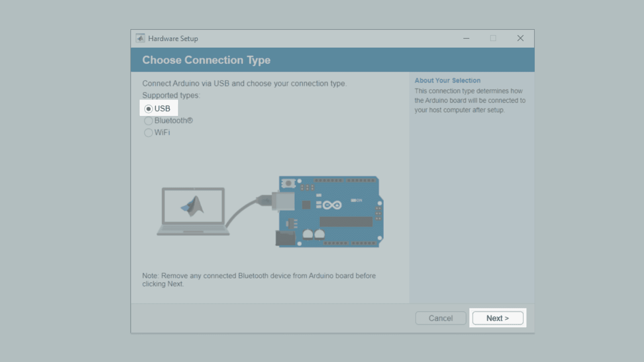Click MATLAB icon in title bar

[140, 38]
